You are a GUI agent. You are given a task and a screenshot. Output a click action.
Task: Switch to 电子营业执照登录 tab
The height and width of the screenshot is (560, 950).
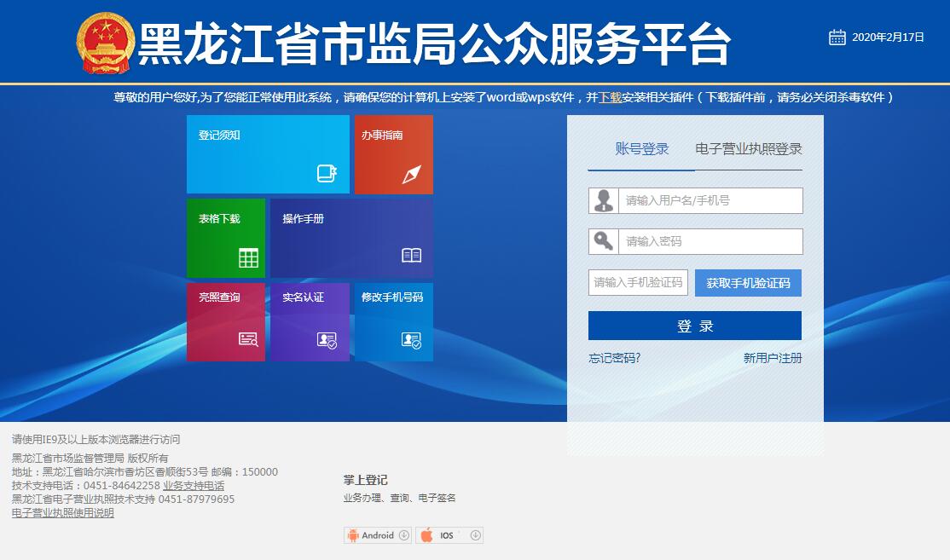[749, 149]
